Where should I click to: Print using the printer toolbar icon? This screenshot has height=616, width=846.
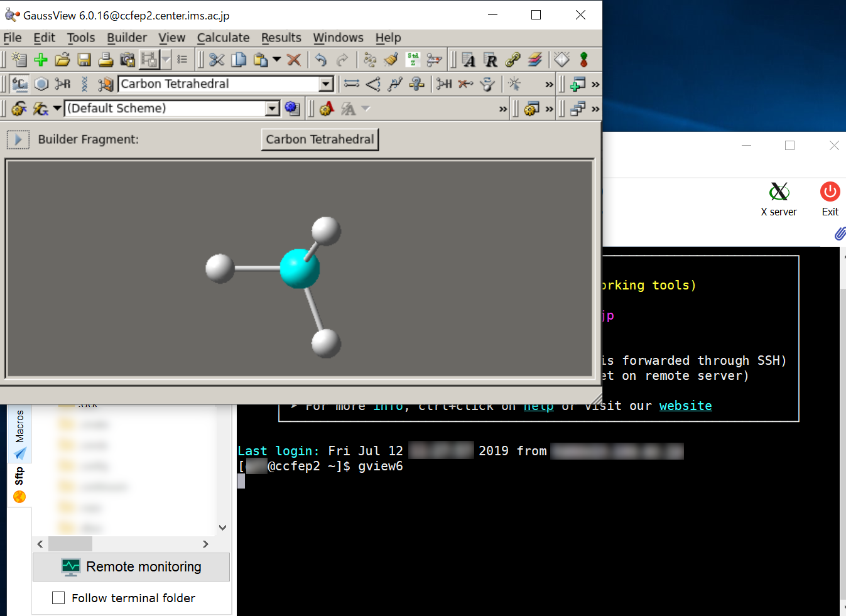(106, 60)
